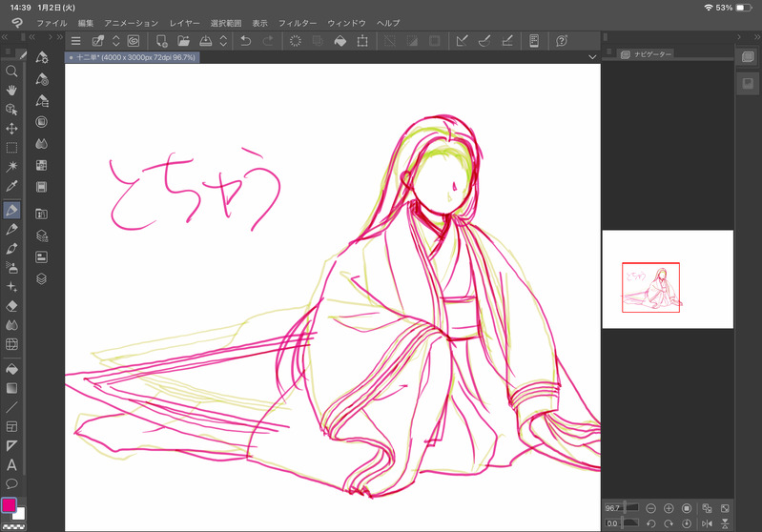Select the Decoration sparkle tool
Image resolution: width=762 pixels, height=532 pixels.
(x=11, y=287)
